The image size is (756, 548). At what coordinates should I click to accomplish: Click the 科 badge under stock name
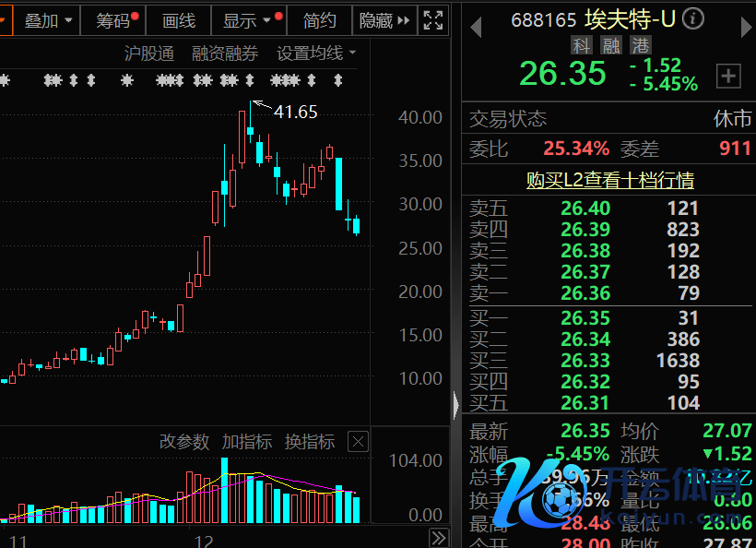[581, 45]
